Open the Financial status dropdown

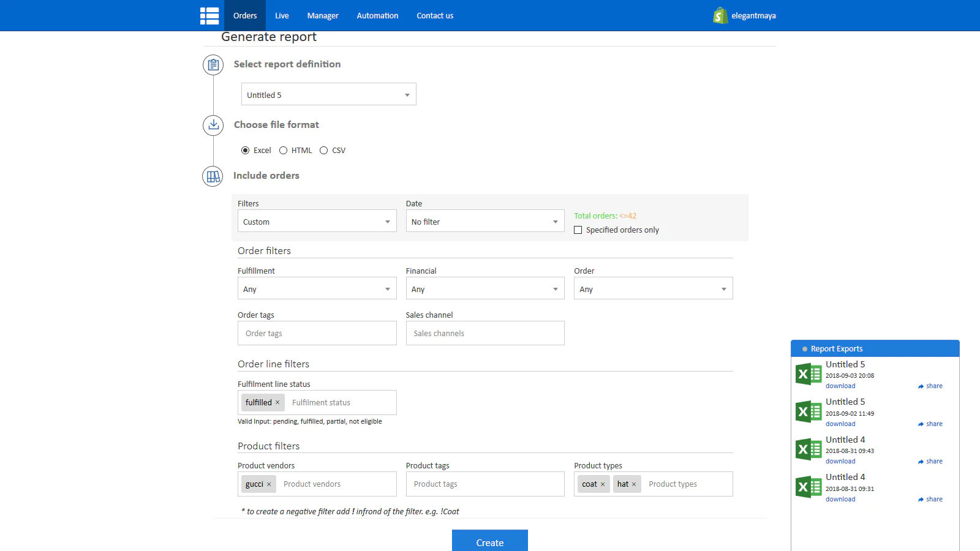coord(484,289)
